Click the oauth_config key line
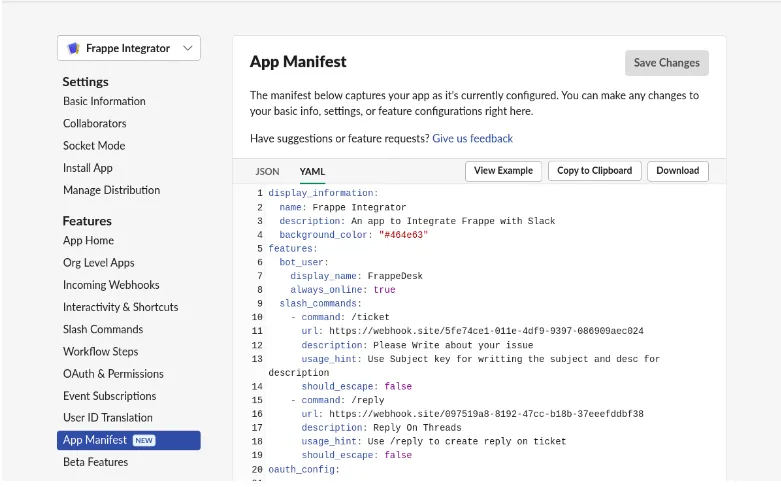 tap(304, 470)
